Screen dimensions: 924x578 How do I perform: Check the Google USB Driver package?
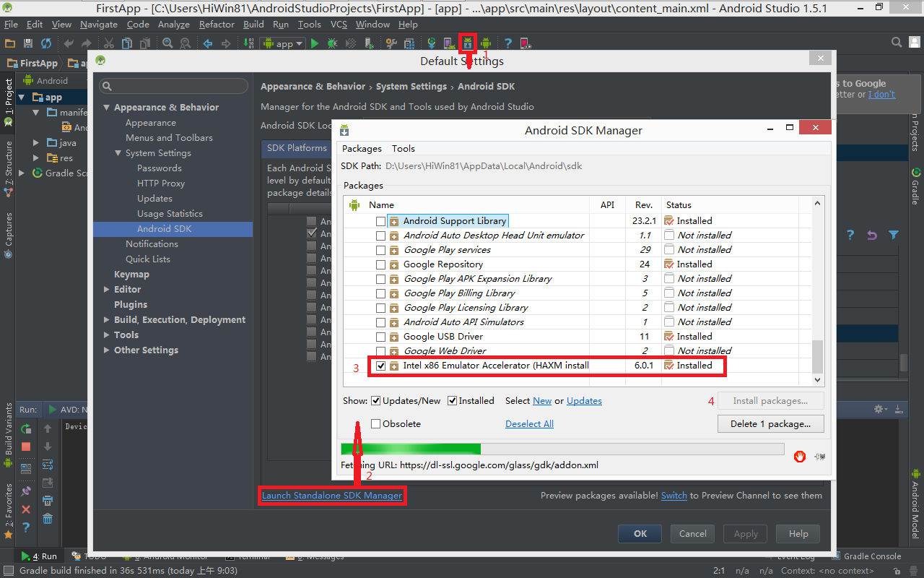tap(380, 337)
